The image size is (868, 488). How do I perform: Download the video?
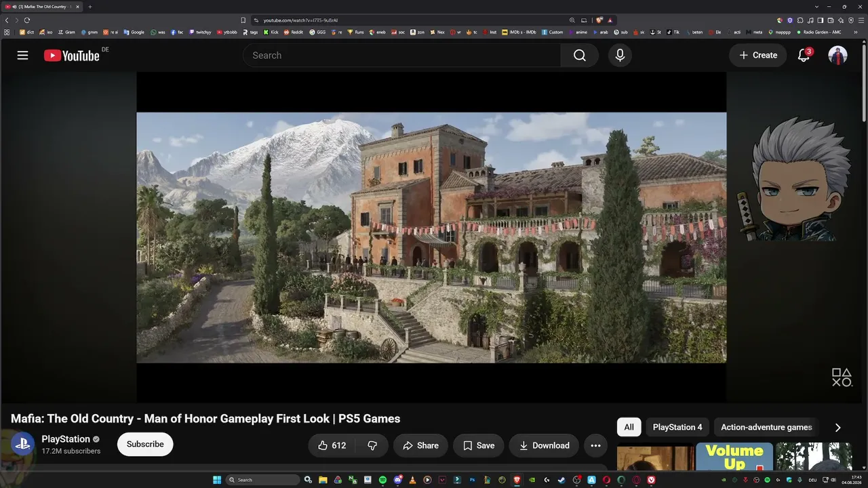[x=544, y=445]
